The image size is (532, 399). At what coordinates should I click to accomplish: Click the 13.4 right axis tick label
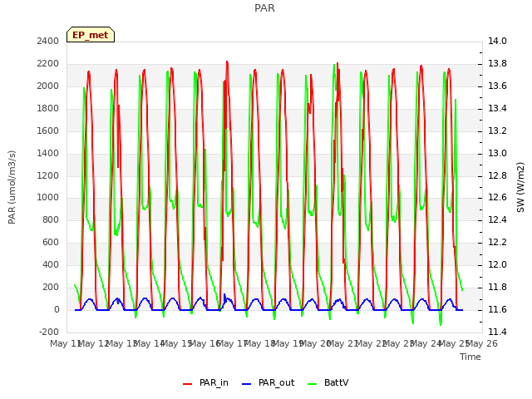(x=497, y=108)
